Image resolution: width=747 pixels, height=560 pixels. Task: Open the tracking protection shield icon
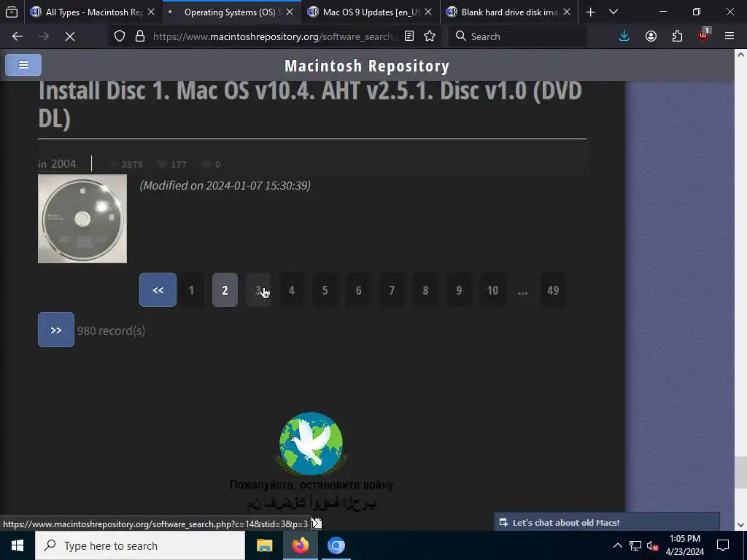coord(120,36)
